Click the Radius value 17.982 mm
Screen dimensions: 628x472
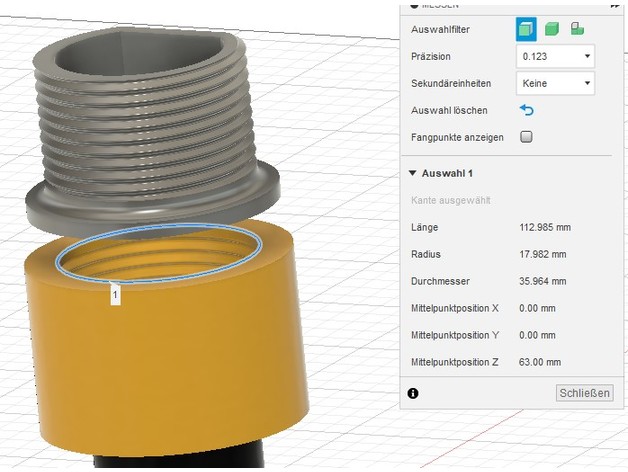pyautogui.click(x=543, y=255)
